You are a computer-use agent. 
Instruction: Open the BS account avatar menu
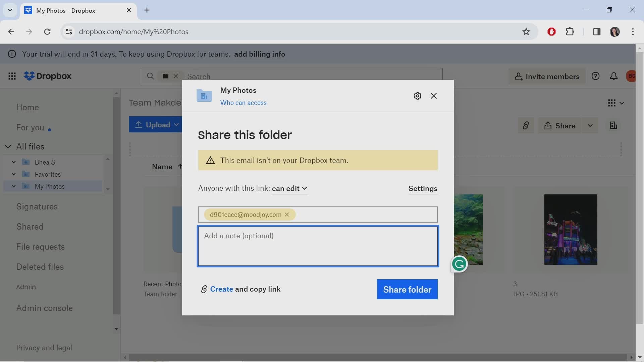click(631, 76)
